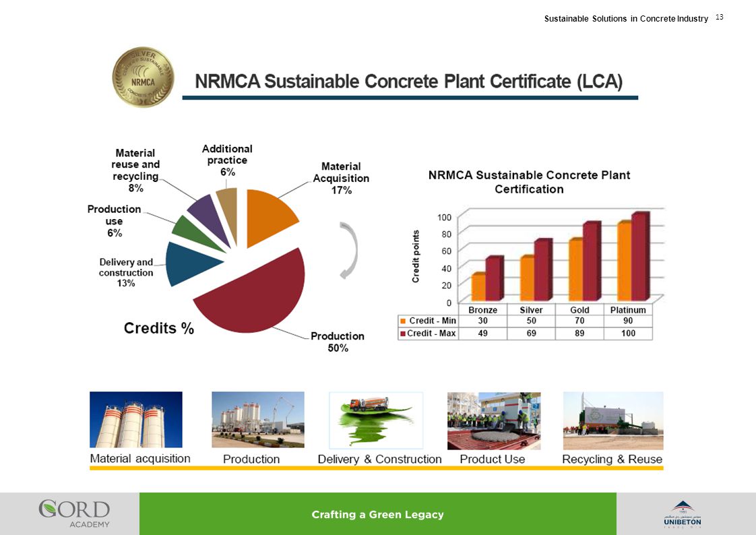Click the Unibeton logo

(x=683, y=514)
